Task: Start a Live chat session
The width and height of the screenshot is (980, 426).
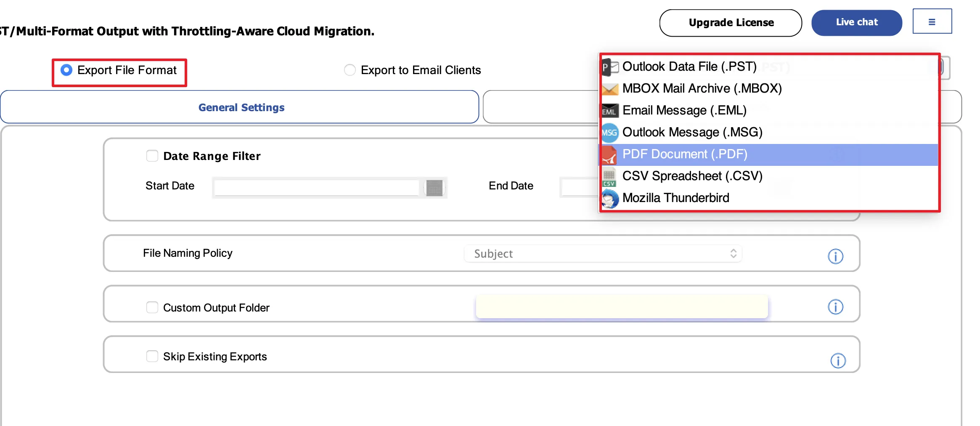Action: [x=857, y=23]
